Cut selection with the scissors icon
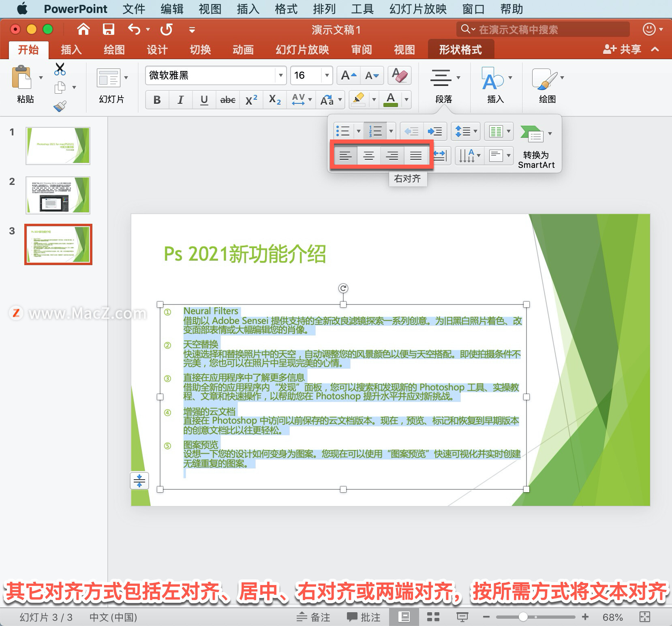672x626 pixels. point(60,69)
